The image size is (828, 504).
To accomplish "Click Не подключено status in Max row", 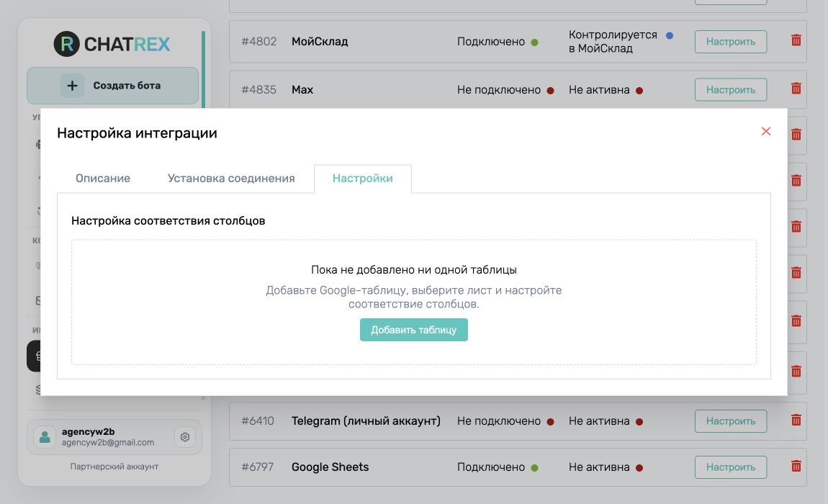I will tap(499, 90).
